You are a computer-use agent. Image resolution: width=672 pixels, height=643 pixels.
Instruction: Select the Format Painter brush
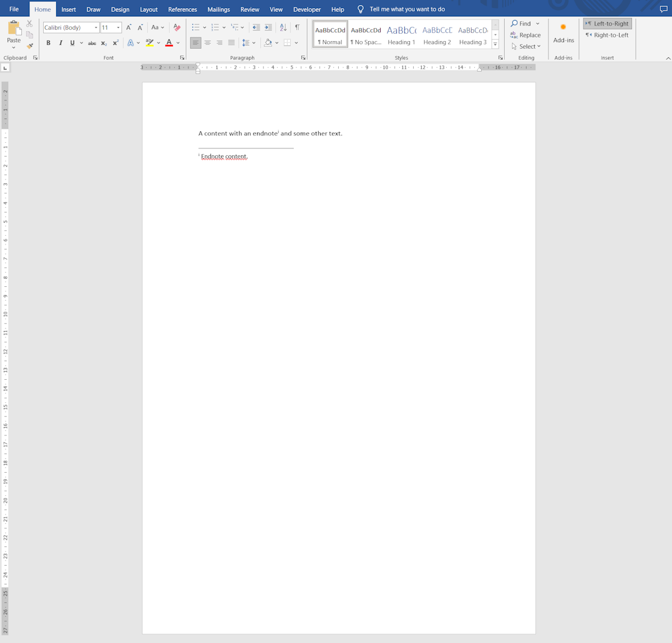(x=29, y=46)
